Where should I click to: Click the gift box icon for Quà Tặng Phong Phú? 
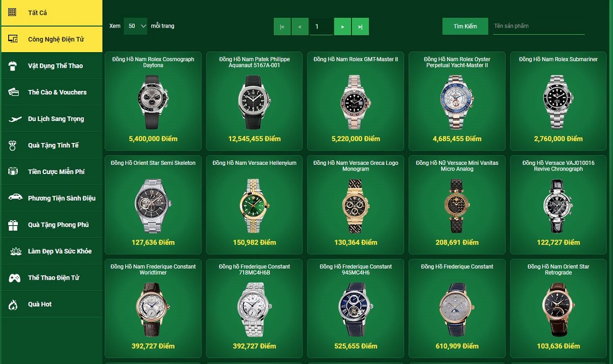point(13,225)
